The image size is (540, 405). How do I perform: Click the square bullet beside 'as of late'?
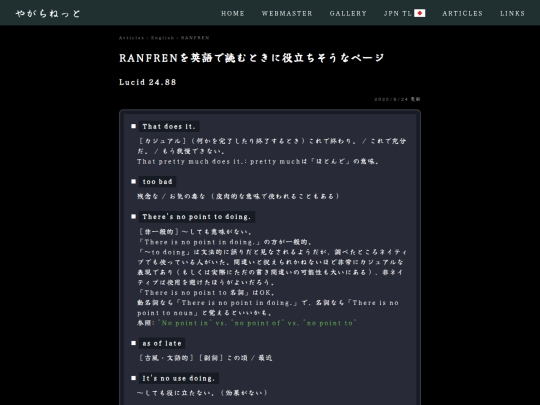(x=134, y=343)
